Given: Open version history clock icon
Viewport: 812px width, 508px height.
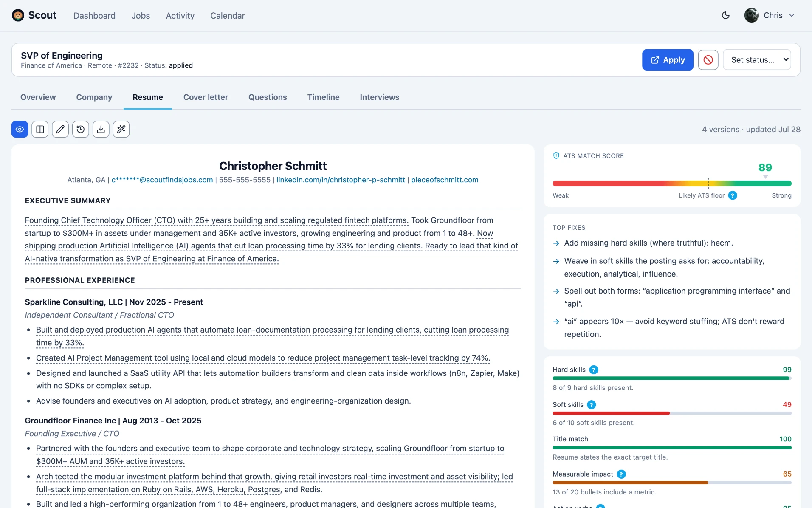Looking at the screenshot, I should pos(81,129).
